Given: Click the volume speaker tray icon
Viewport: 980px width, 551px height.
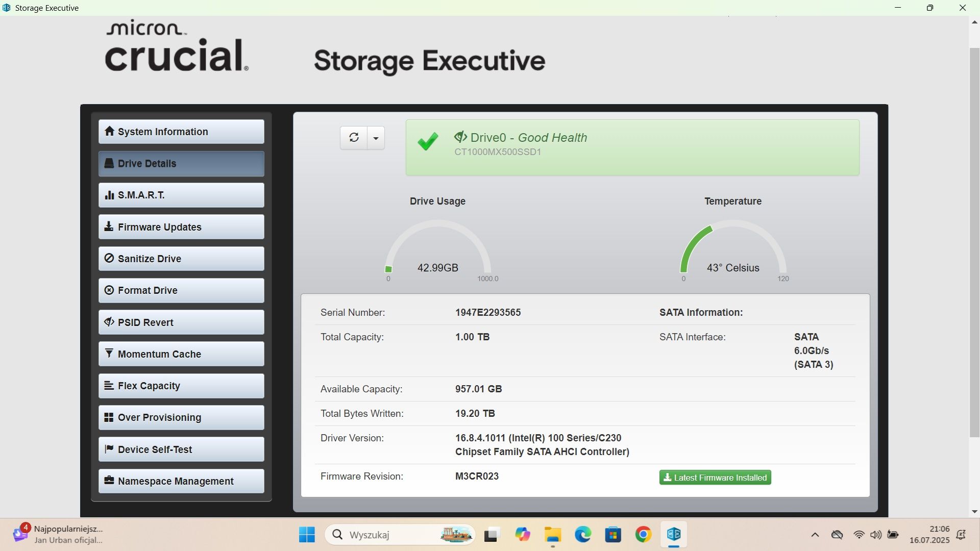Looking at the screenshot, I should 876,535.
